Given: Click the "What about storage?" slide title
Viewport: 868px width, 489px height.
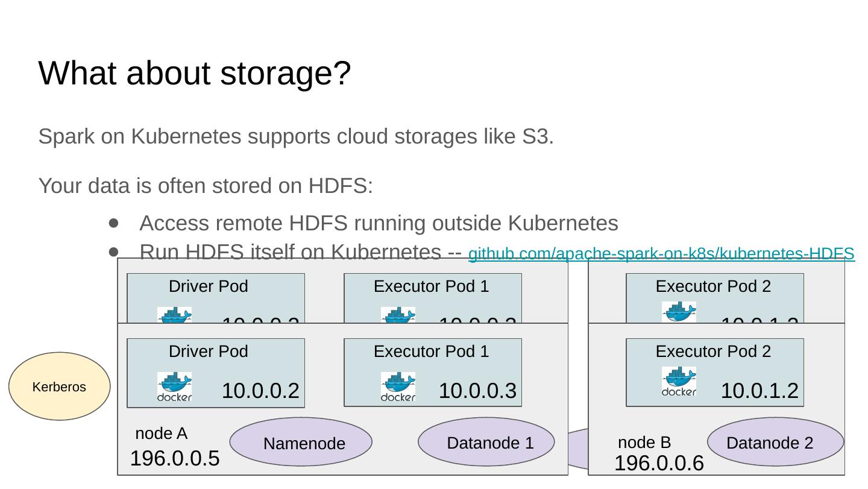Looking at the screenshot, I should click(x=194, y=73).
